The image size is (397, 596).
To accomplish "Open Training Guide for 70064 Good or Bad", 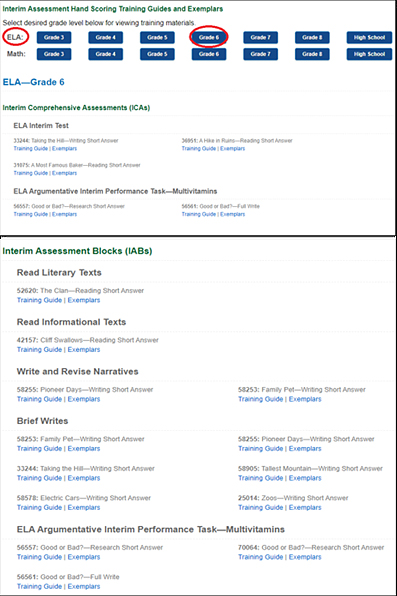I will point(260,557).
